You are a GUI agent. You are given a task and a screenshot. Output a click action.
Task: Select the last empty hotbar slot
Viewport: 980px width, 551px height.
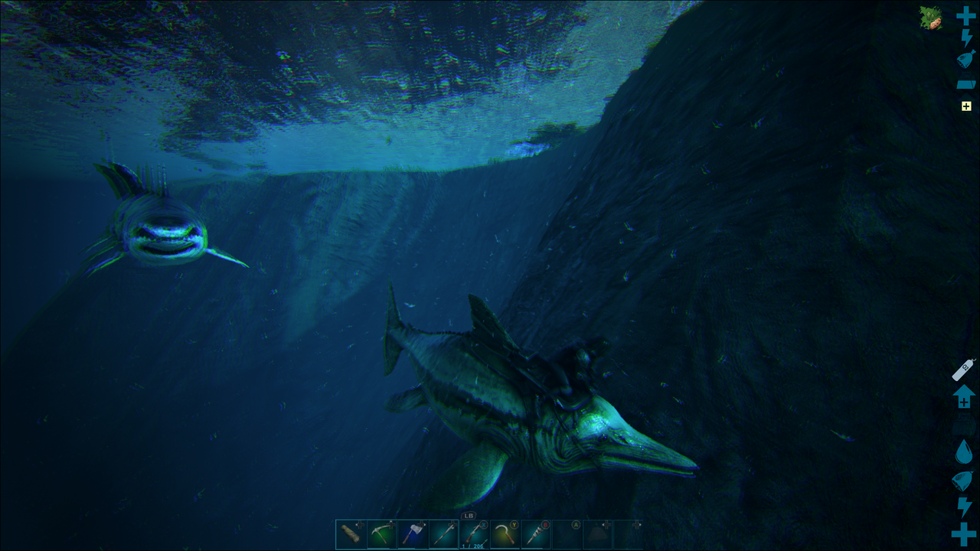tap(629, 535)
